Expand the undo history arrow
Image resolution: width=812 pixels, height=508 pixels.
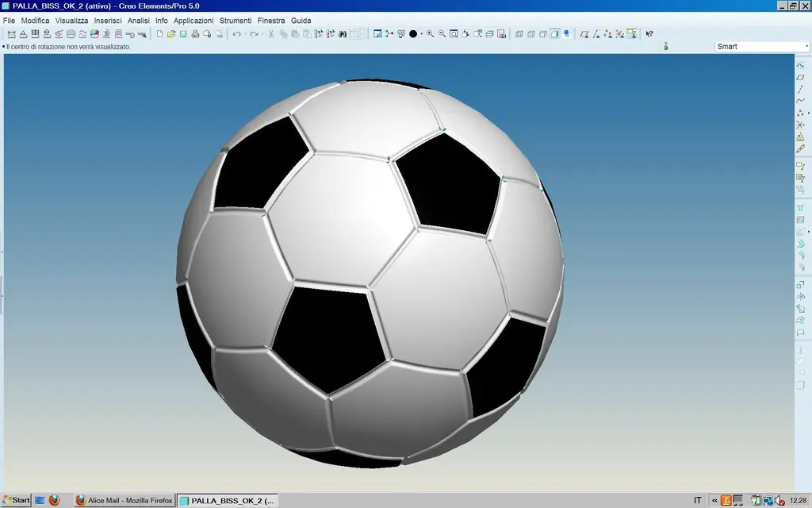tap(245, 34)
